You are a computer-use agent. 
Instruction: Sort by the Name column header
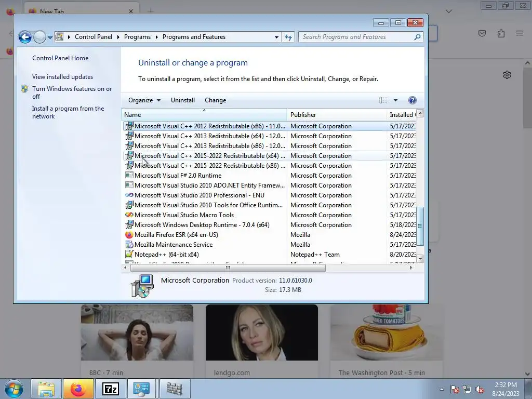point(204,115)
